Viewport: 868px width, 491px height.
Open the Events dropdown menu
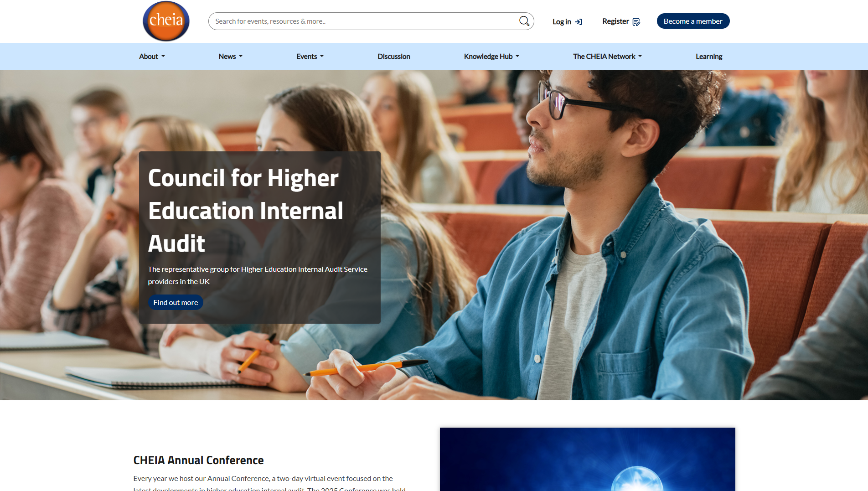310,57
